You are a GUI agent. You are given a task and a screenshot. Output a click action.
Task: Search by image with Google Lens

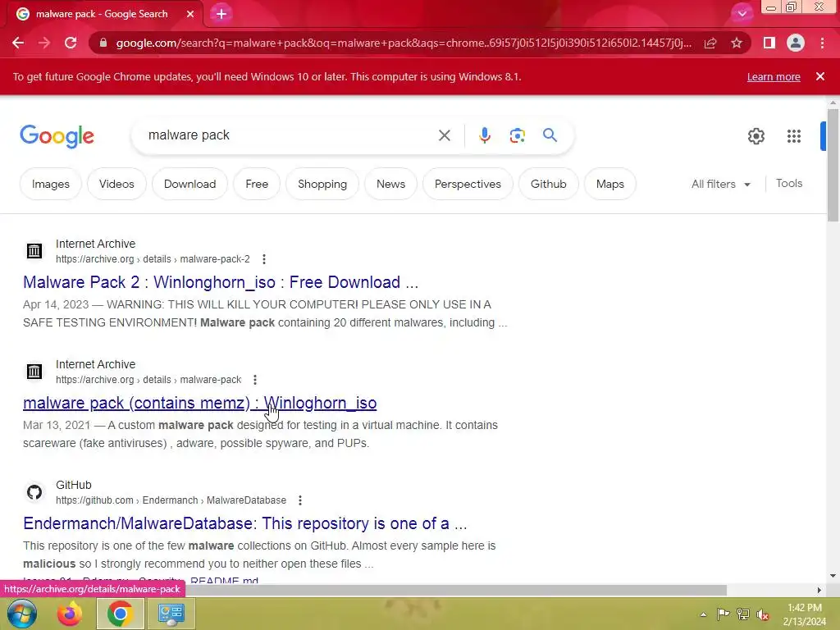(x=517, y=135)
